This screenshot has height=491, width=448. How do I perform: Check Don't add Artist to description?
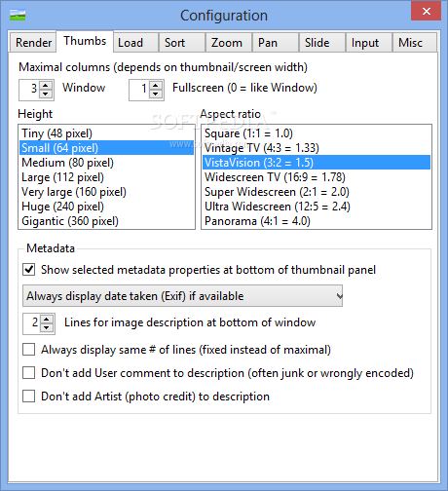29,397
